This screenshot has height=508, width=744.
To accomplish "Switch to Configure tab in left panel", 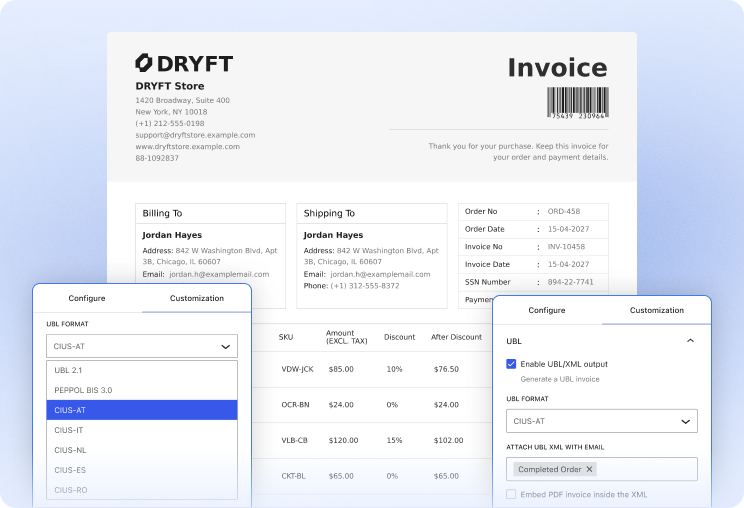I will point(87,298).
